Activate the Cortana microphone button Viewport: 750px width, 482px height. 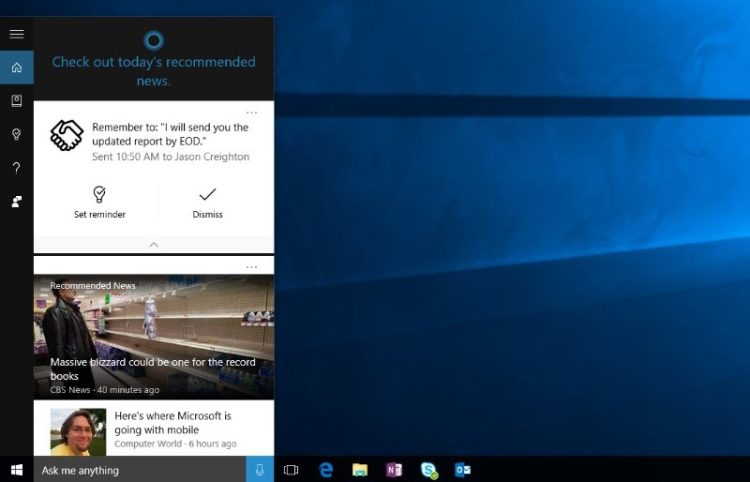point(260,470)
